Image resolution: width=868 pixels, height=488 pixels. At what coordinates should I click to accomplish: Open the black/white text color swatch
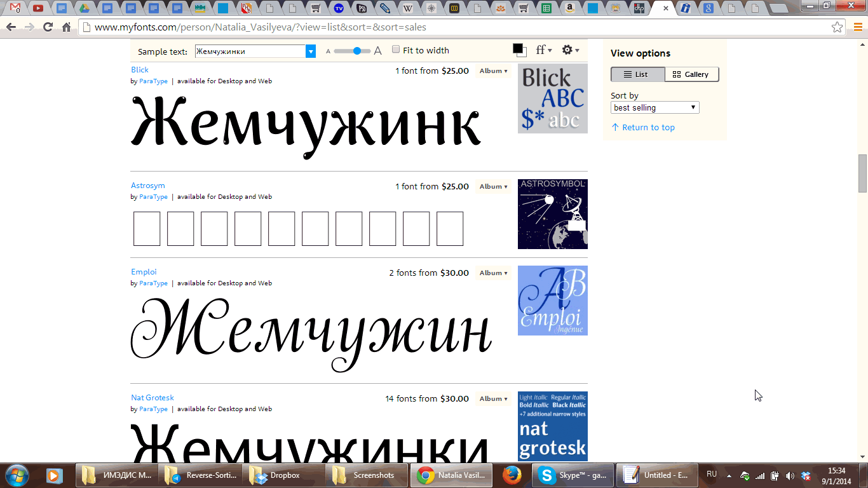[x=520, y=50]
